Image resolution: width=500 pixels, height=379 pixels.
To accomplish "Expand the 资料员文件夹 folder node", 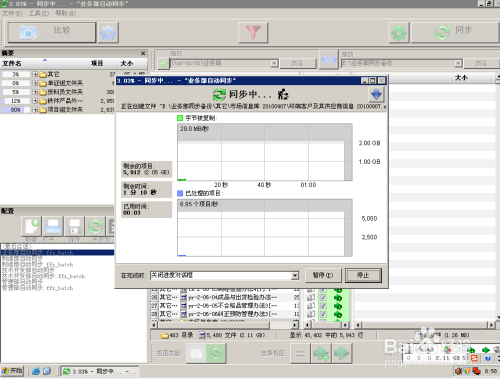I will pos(35,92).
